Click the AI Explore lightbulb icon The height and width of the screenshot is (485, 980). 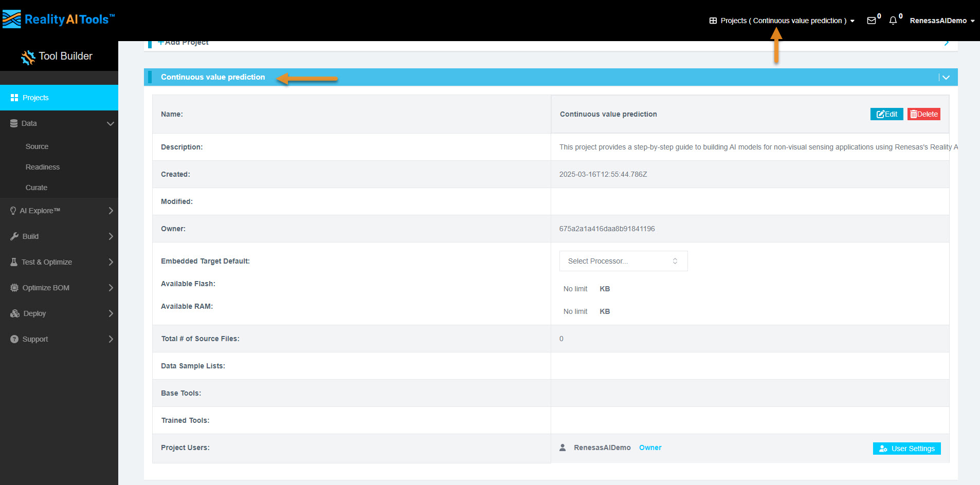[13, 211]
